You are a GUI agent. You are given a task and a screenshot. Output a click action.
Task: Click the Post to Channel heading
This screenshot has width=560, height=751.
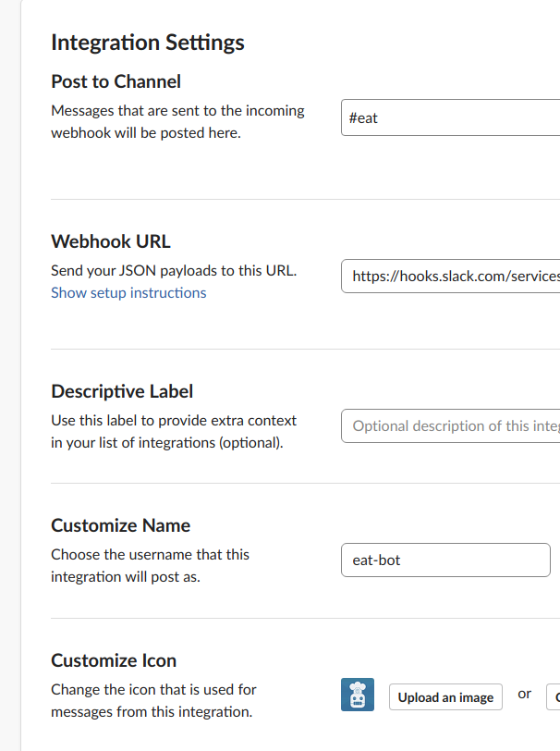pyautogui.click(x=116, y=81)
